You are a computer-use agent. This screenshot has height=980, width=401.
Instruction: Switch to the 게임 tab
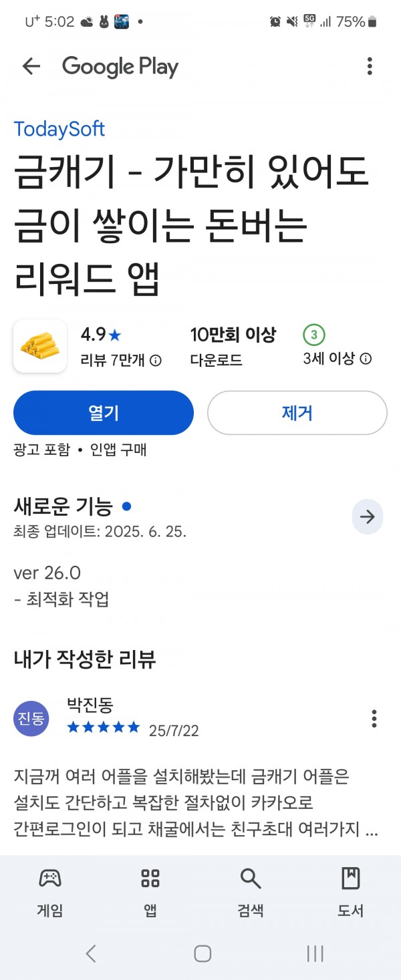pos(50,892)
